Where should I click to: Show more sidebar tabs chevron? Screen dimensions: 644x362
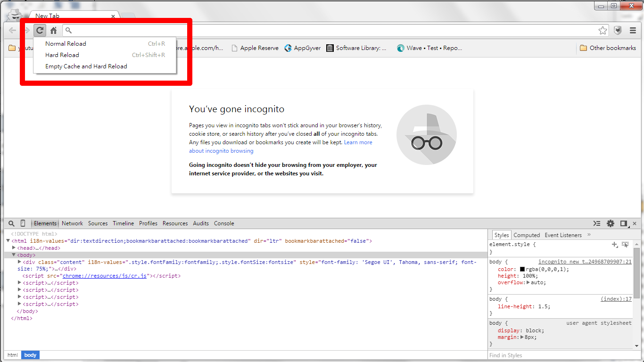[588, 235]
